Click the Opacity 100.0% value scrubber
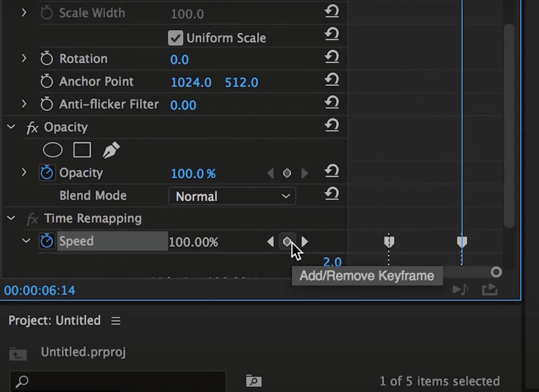Viewport: 539px width, 392px height. point(193,174)
